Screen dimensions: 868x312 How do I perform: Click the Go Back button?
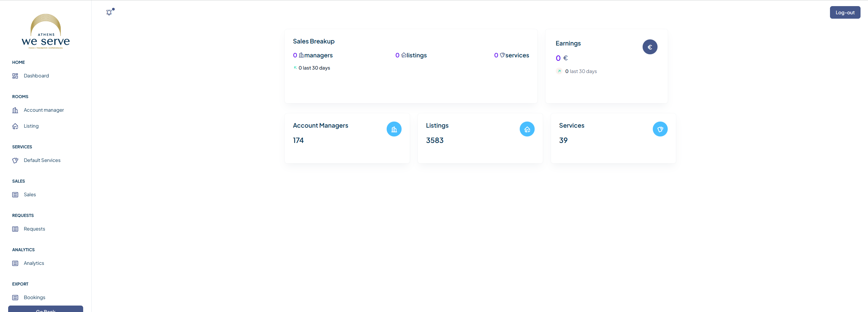point(45,309)
